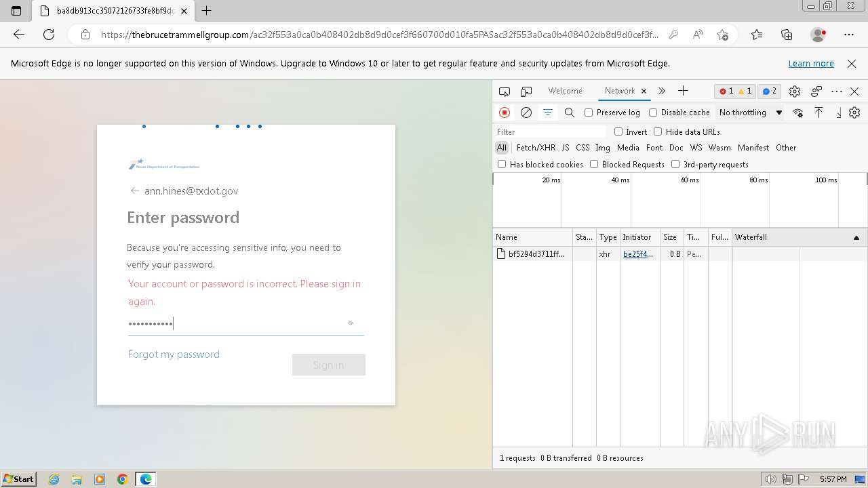Filter requests by Fetch/XHR
The height and width of the screenshot is (488, 868).
click(x=536, y=148)
